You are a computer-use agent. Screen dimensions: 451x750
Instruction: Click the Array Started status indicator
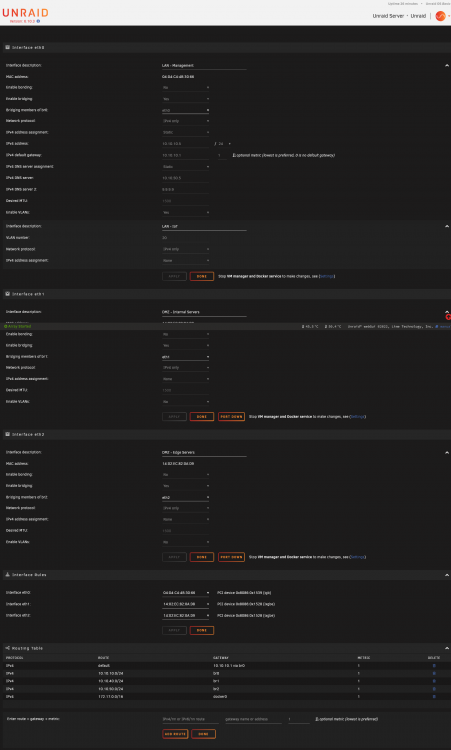(x=18, y=326)
